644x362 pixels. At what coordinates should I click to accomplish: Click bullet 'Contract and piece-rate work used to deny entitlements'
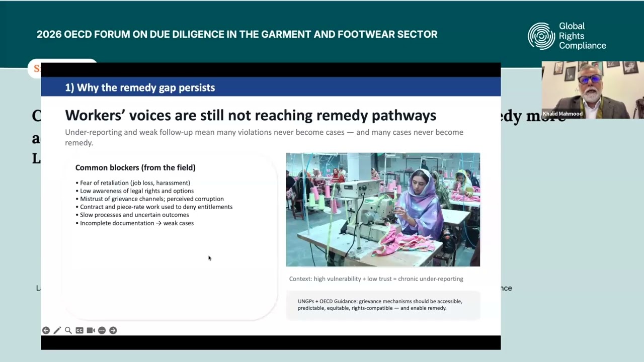click(x=154, y=207)
